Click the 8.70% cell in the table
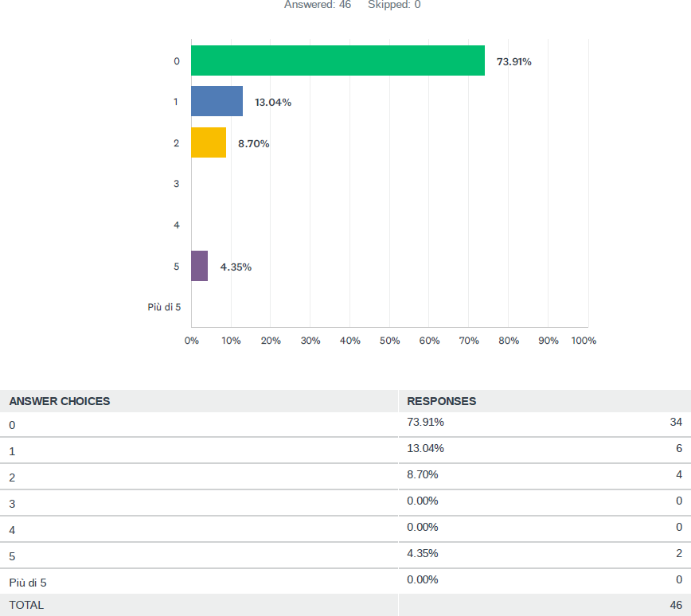 422,474
